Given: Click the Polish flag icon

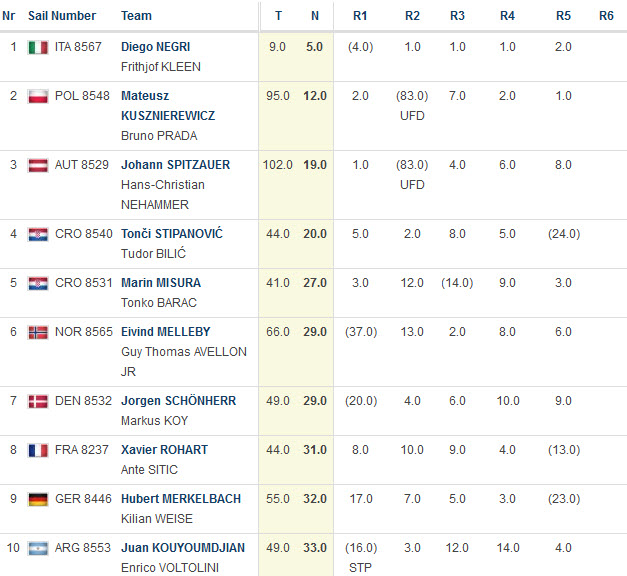Looking at the screenshot, I should pos(38,96).
